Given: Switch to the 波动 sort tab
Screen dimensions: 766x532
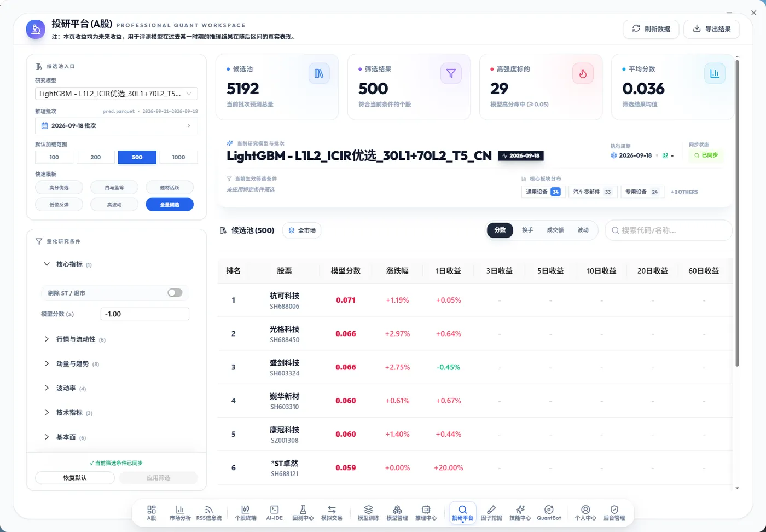Looking at the screenshot, I should (x=583, y=230).
